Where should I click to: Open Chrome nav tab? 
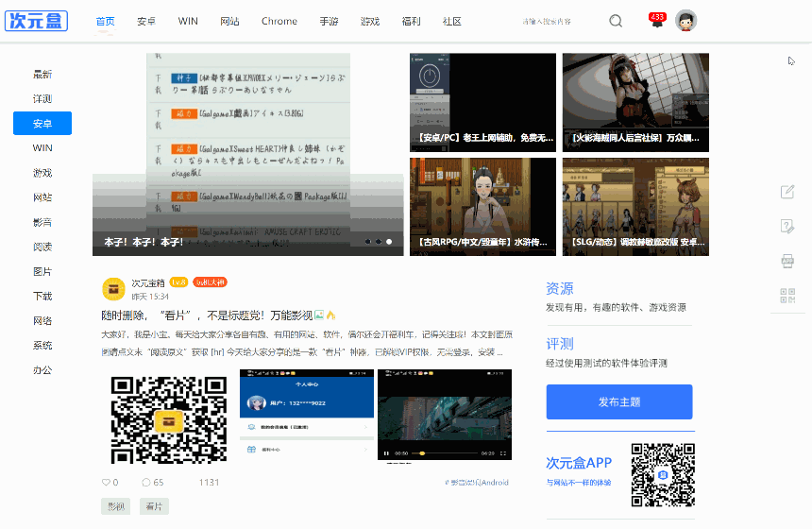coord(279,21)
